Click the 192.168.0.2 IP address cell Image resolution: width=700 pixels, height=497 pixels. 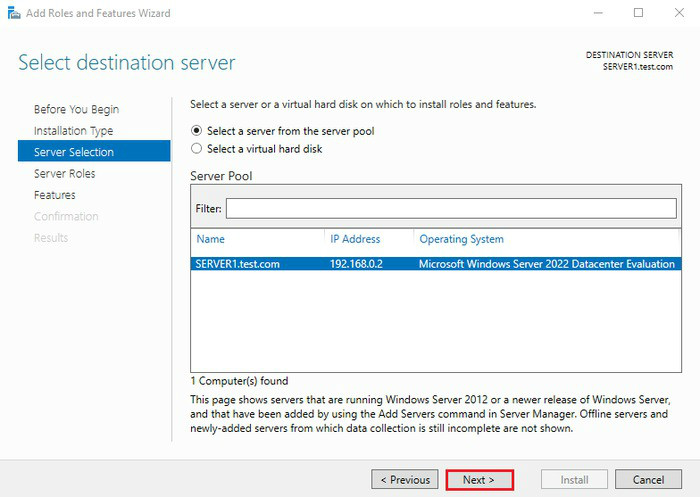[x=356, y=264]
